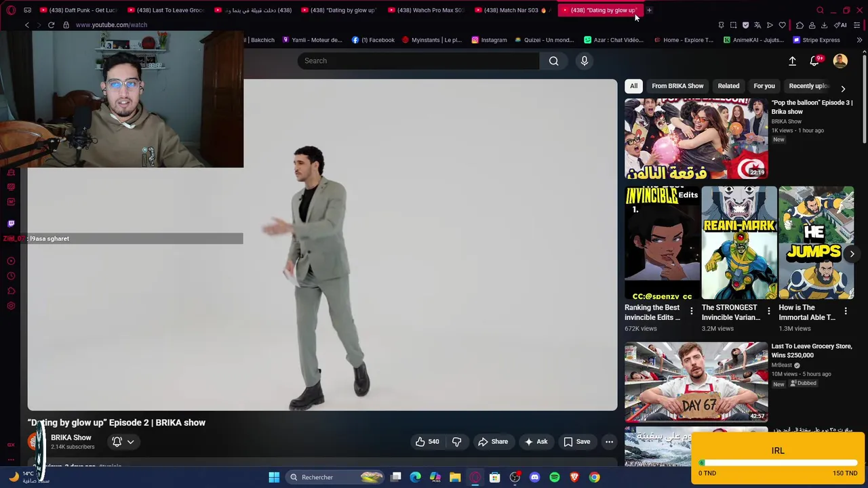The width and height of the screenshot is (868, 488).
Task: Open options for 'How is The Immortal' short
Action: pos(846,311)
